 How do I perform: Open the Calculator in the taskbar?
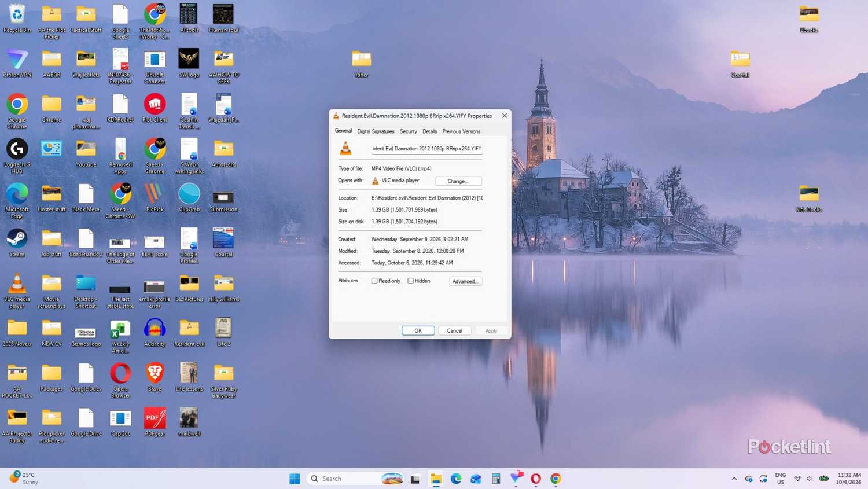tap(496, 479)
